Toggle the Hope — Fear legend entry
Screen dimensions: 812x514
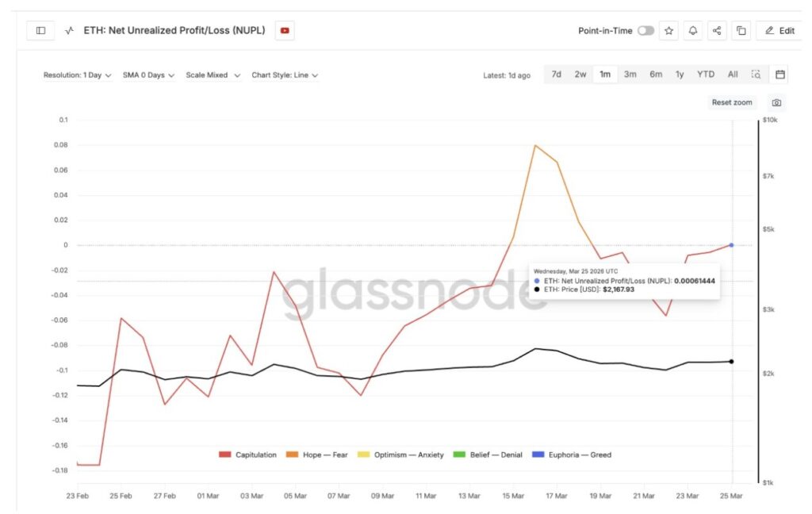click(326, 455)
